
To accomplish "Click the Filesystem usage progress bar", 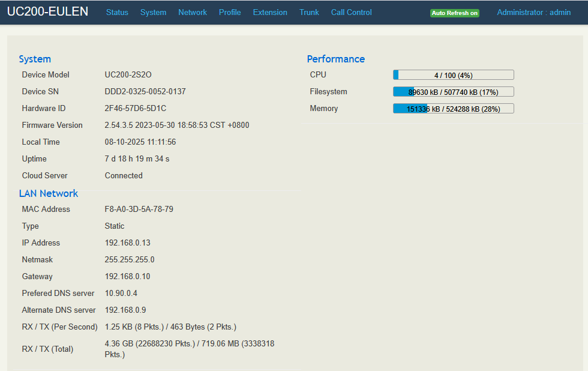I will tap(453, 92).
